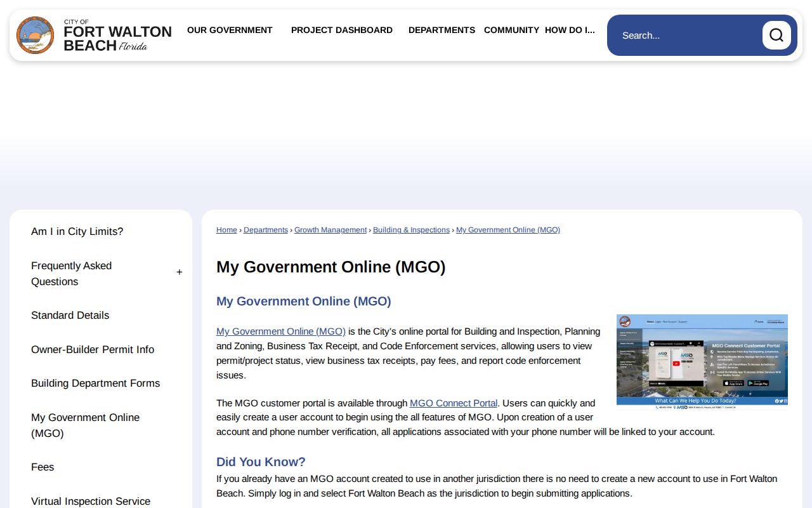Open the MGO portal screenshot thumbnail
The width and height of the screenshot is (812, 508).
tap(702, 362)
